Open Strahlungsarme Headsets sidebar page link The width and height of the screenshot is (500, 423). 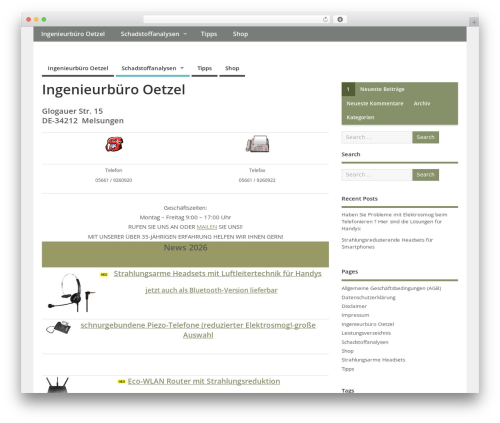373,360
